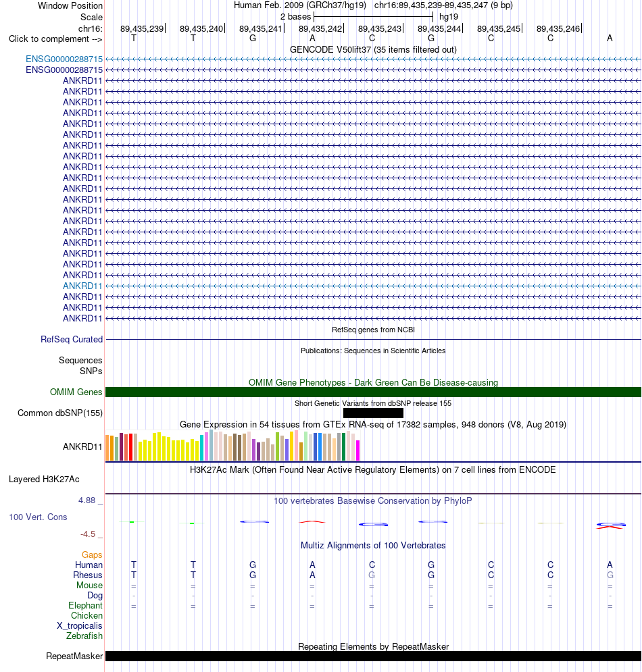Image resolution: width=642 pixels, height=672 pixels.
Task: Click the 100 Vert. Cons label
Action: 38,517
